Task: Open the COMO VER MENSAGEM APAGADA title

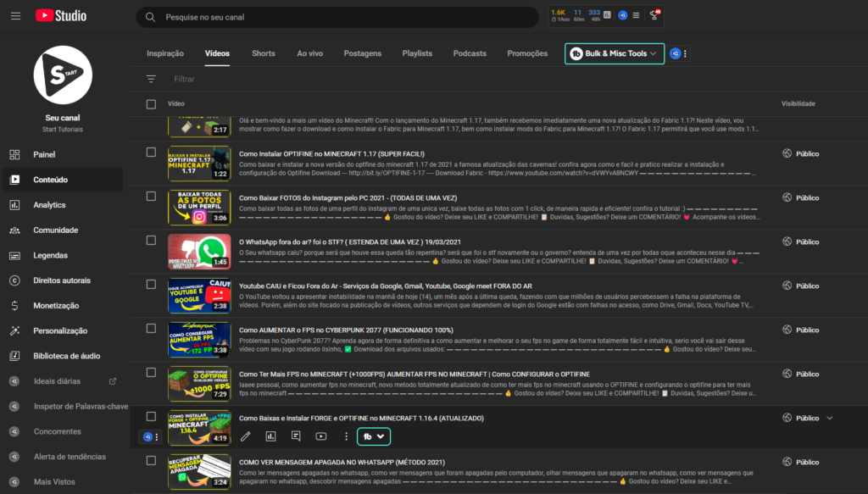Action: click(x=342, y=463)
